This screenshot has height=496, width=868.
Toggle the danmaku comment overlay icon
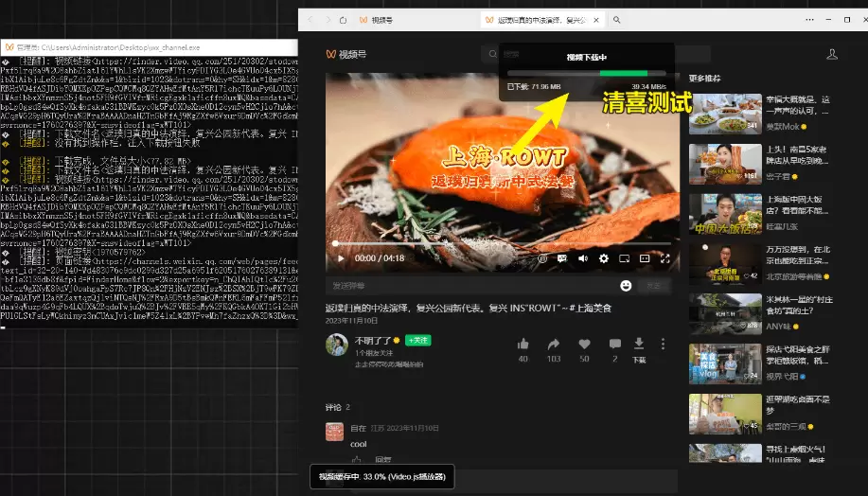point(562,258)
